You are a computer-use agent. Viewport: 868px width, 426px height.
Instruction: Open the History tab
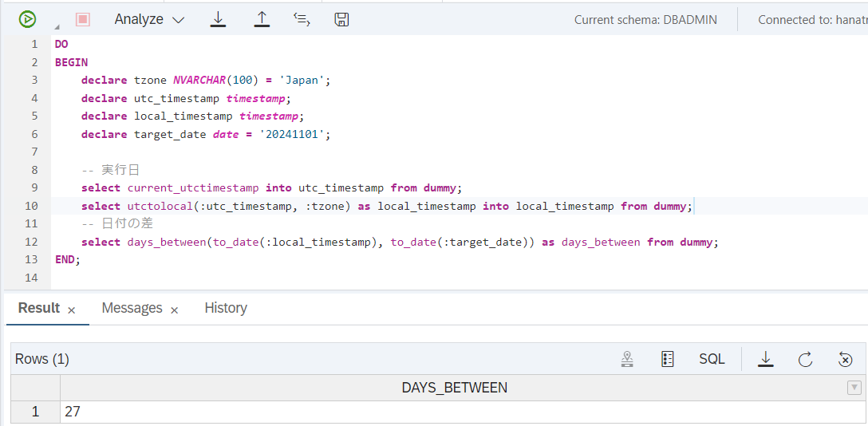click(x=226, y=308)
